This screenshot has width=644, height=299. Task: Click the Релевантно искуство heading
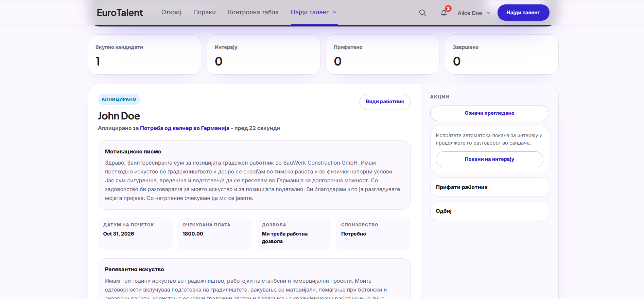[135, 269]
